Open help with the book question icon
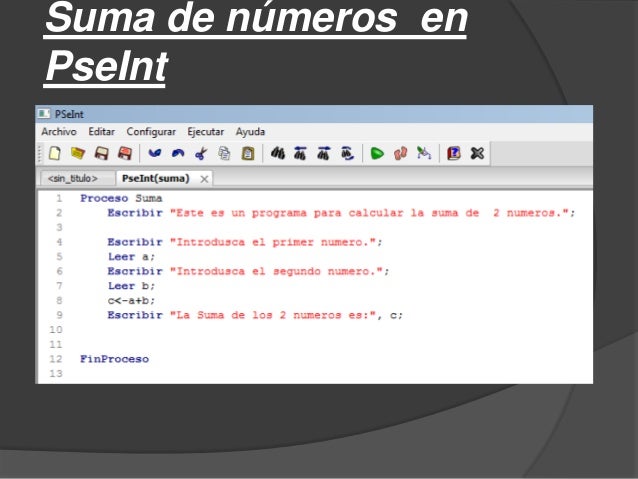The height and width of the screenshot is (479, 638). 454,153
